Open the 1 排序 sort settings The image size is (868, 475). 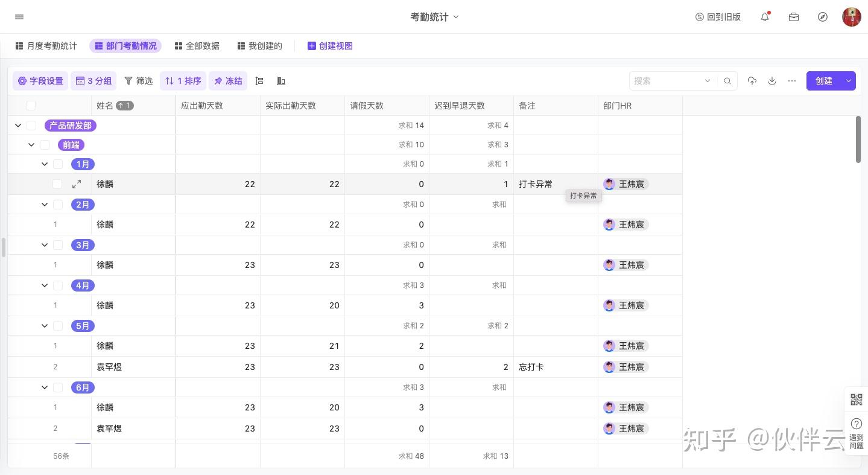click(x=183, y=81)
